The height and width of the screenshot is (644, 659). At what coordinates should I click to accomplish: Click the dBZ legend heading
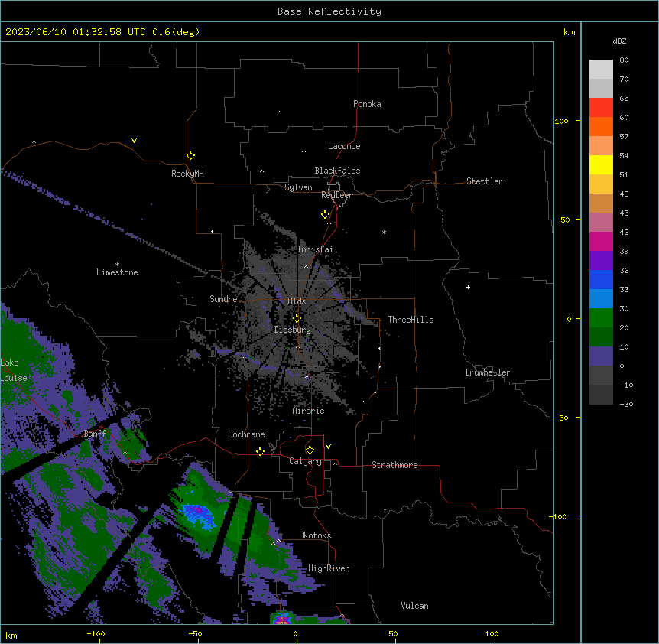tap(619, 41)
